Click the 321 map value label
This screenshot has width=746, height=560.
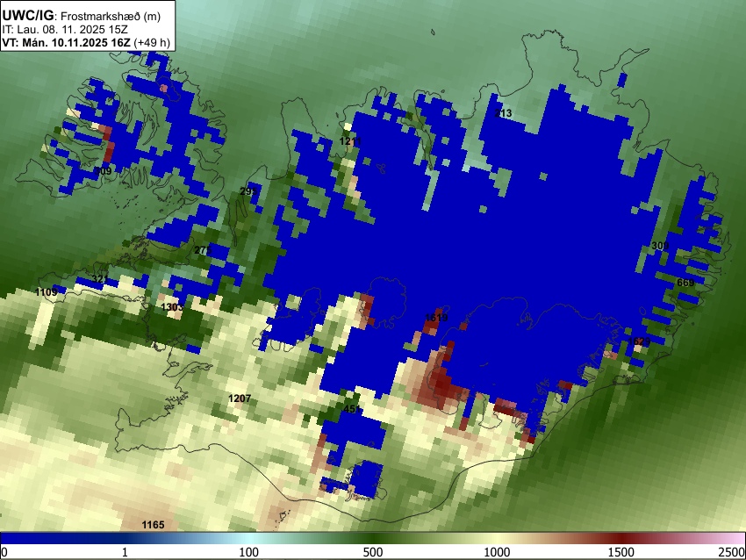pyautogui.click(x=100, y=279)
